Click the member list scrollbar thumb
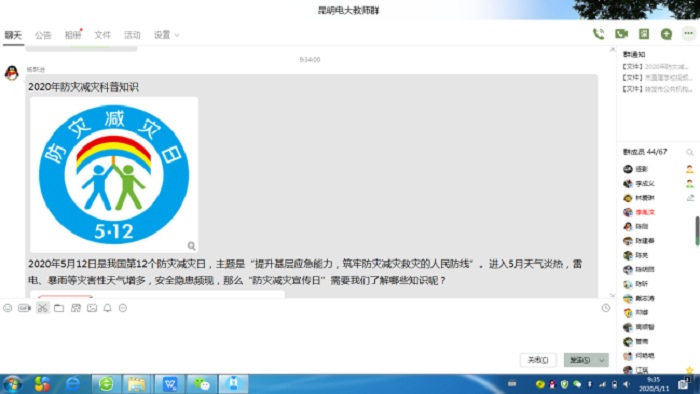This screenshot has width=700, height=394. coord(697,231)
